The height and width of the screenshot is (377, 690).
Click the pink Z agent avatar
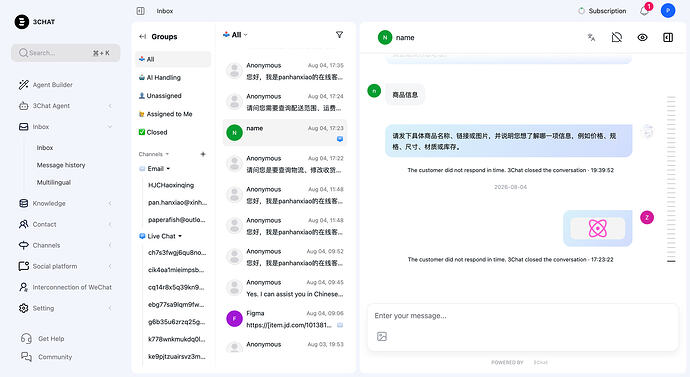(647, 217)
